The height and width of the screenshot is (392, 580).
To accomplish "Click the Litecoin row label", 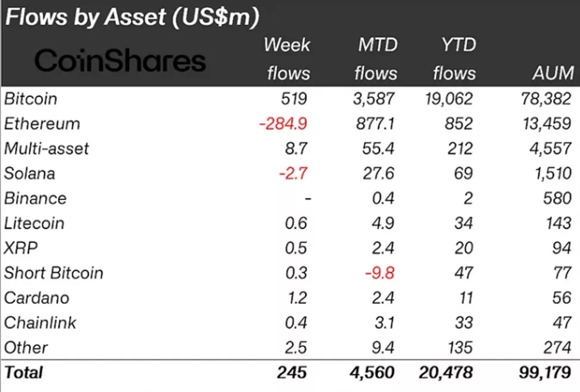I will click(35, 223).
